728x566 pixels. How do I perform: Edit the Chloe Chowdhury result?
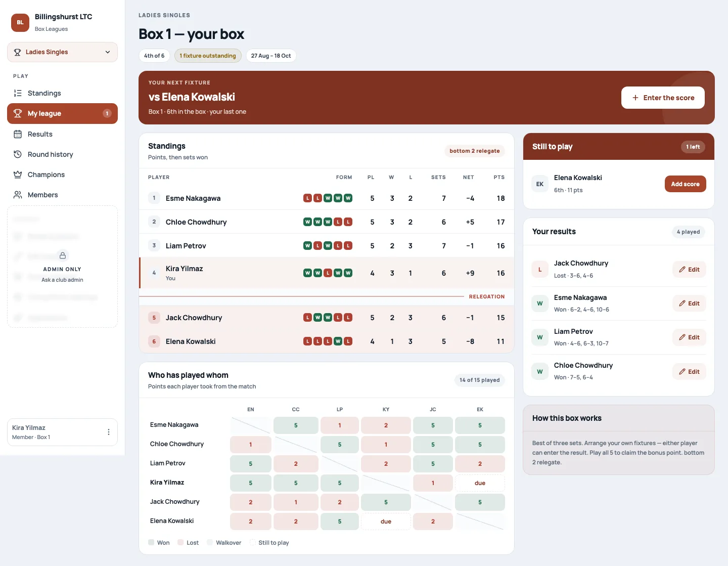pyautogui.click(x=689, y=372)
